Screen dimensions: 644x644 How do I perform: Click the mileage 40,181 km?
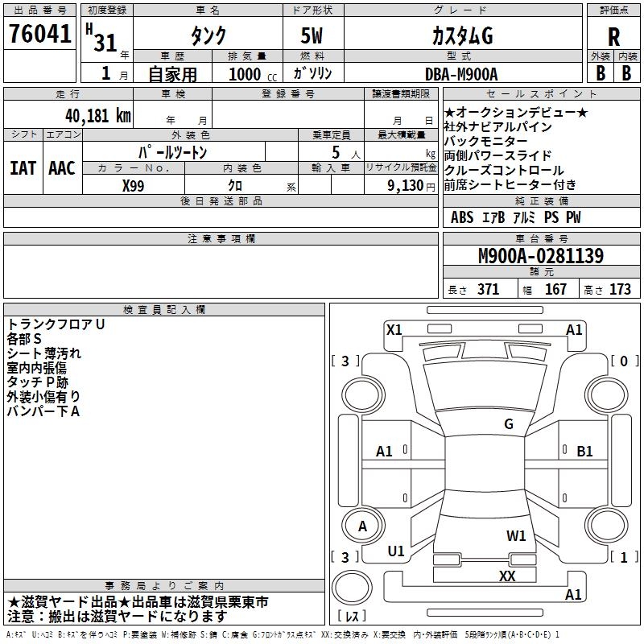coord(97,116)
